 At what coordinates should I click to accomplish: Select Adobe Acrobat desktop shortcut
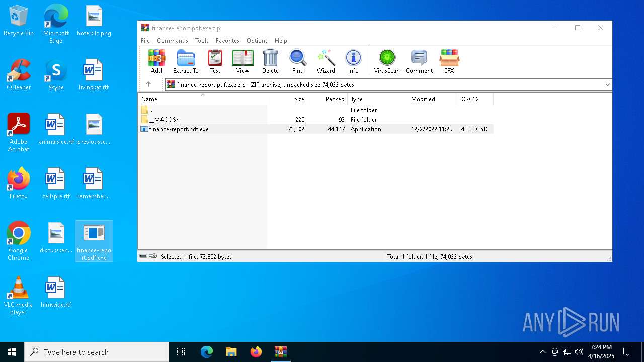coord(19,132)
